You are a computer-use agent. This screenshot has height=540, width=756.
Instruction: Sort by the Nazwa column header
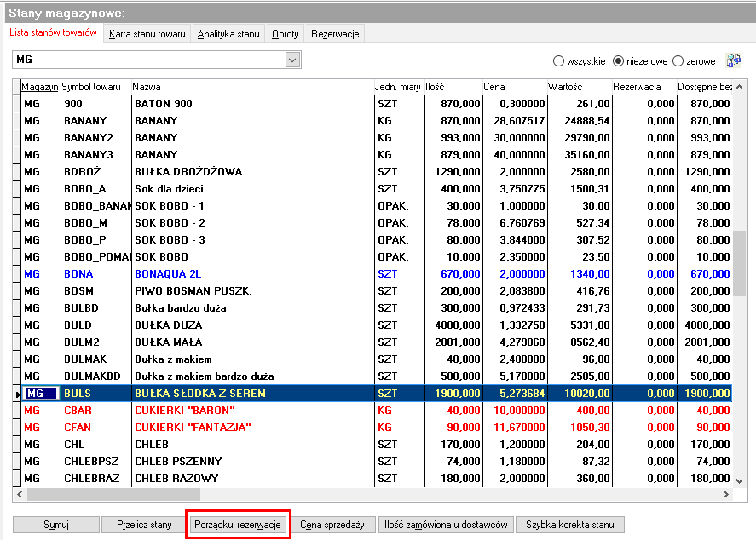coord(252,87)
